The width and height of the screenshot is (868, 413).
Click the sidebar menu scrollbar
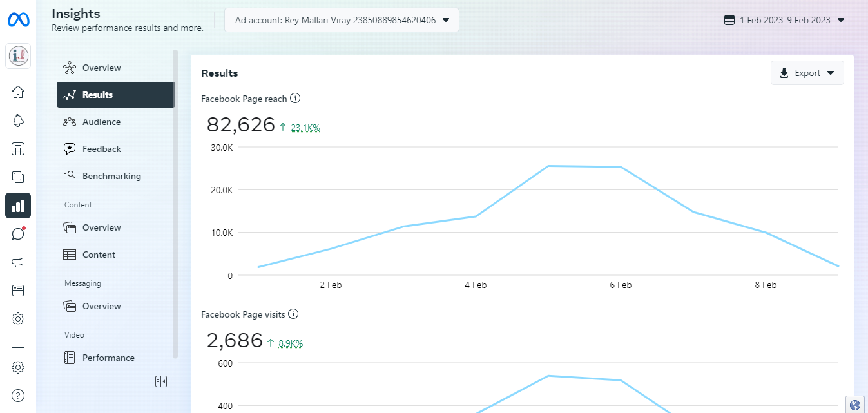coord(175,193)
